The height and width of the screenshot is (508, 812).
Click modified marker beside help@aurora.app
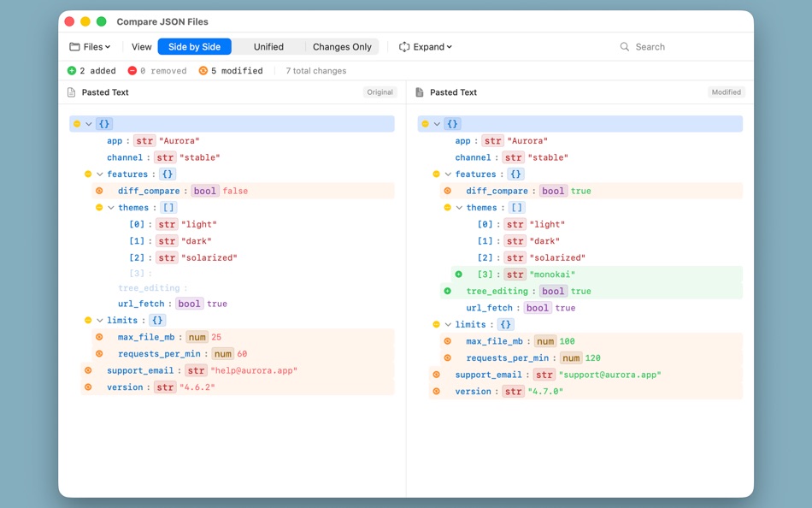pyautogui.click(x=88, y=370)
